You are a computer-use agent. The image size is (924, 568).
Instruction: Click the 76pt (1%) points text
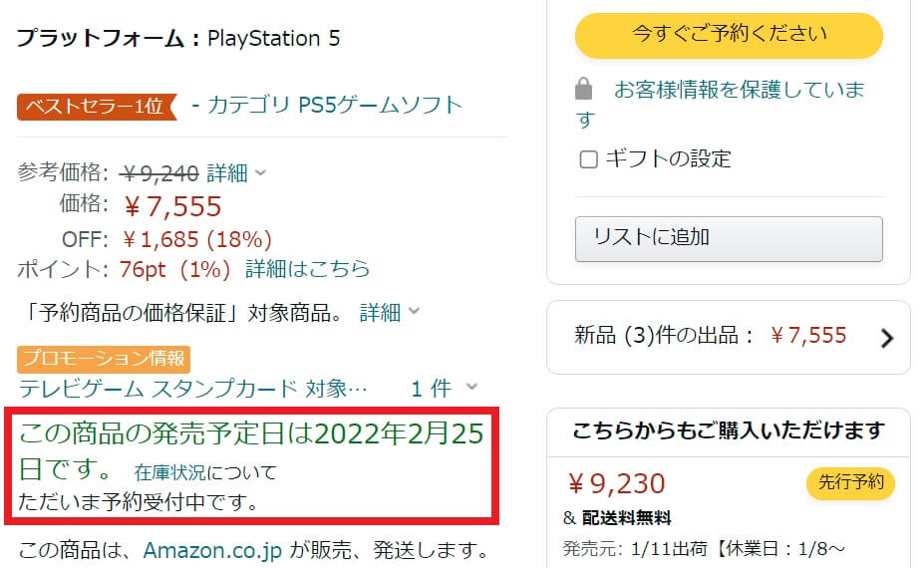(174, 269)
